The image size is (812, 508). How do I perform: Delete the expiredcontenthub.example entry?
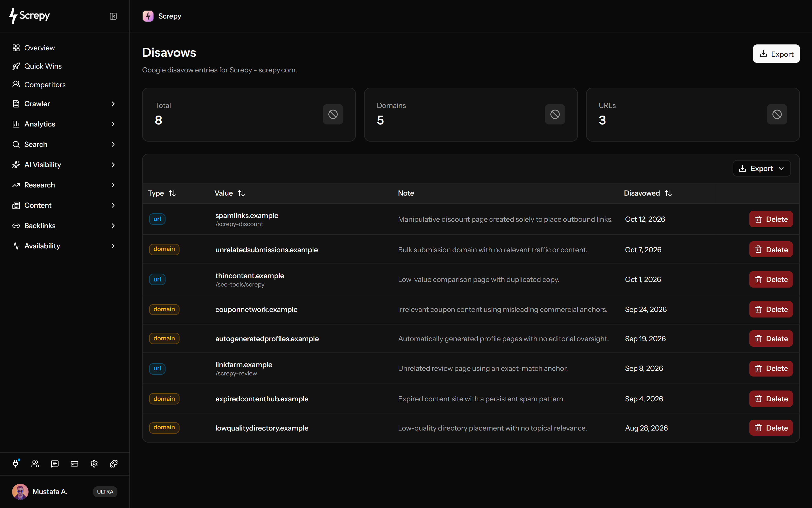point(771,399)
